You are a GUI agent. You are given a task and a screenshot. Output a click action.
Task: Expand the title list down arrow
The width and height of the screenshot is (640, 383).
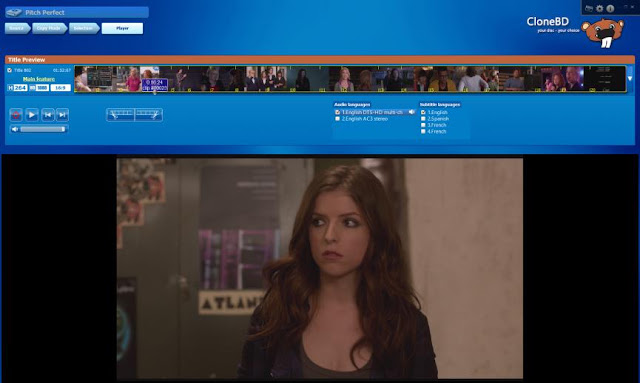[630, 78]
